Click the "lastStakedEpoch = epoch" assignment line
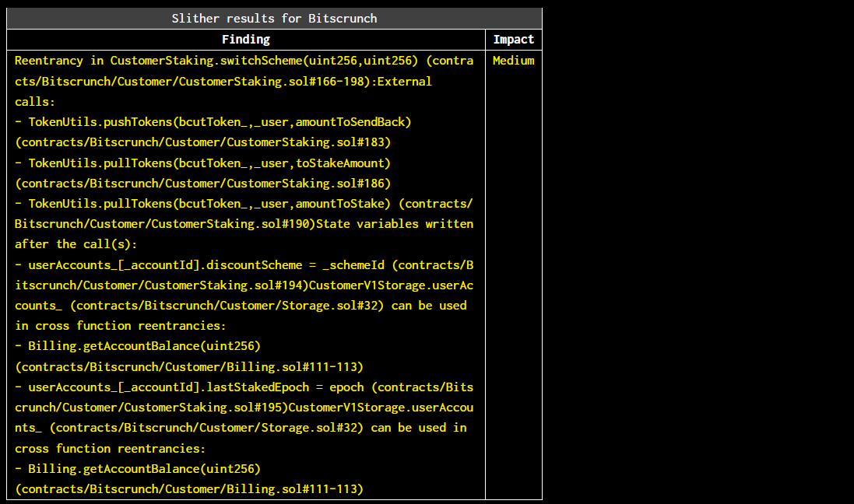The image size is (854, 504). coord(244,387)
